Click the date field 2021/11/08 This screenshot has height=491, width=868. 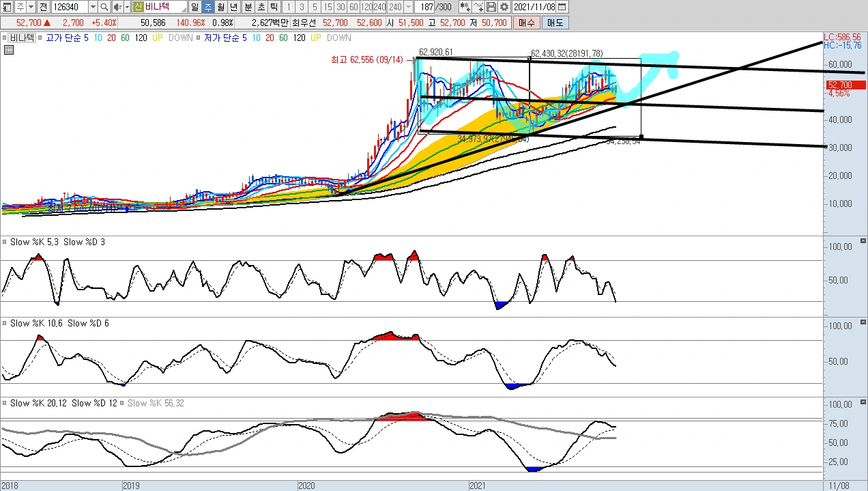[534, 7]
